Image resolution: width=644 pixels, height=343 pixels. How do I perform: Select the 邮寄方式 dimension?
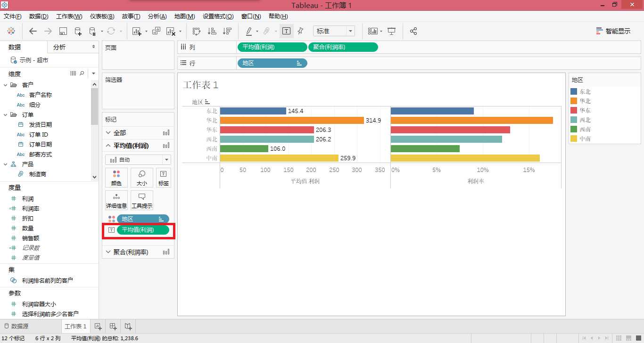tap(41, 154)
